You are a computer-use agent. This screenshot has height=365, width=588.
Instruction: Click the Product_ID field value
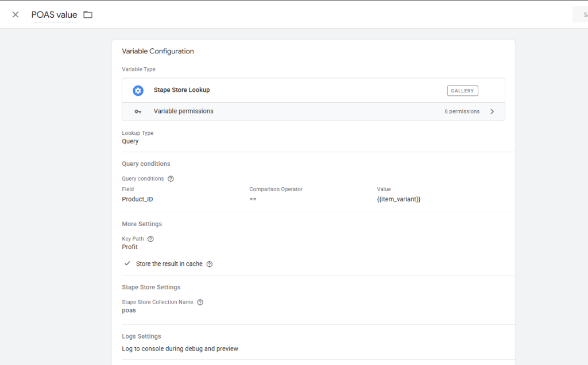pos(137,199)
